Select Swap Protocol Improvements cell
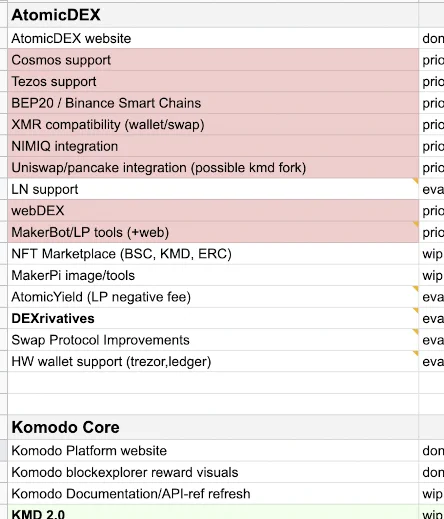The width and height of the screenshot is (444, 519). coord(213,340)
